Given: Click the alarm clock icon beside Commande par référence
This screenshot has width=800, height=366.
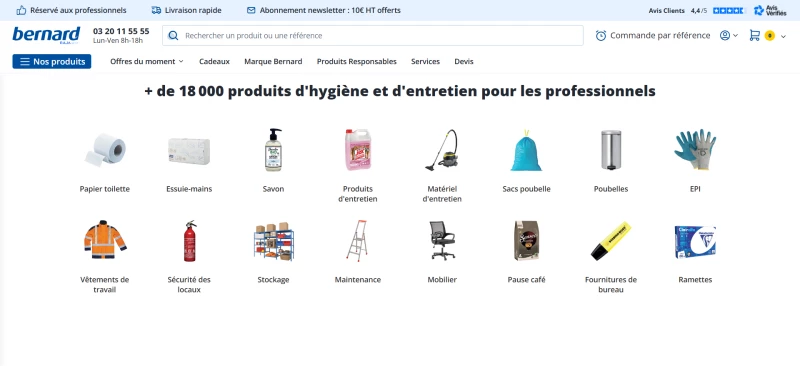Looking at the screenshot, I should 601,35.
